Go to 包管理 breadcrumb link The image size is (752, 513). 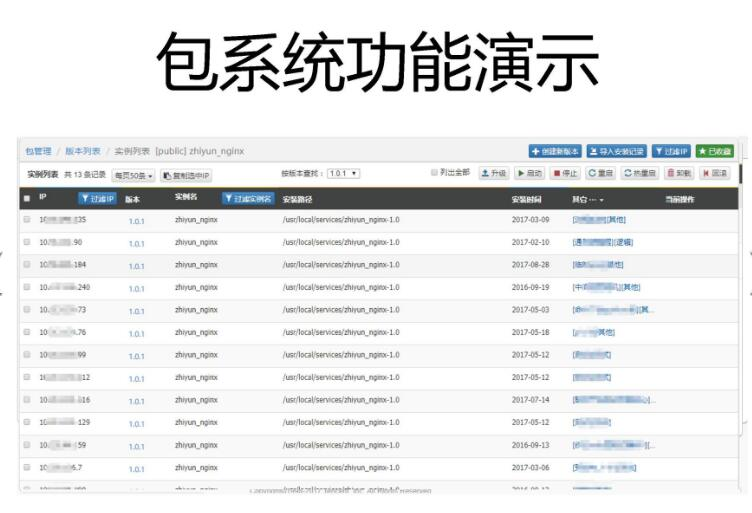(38, 152)
